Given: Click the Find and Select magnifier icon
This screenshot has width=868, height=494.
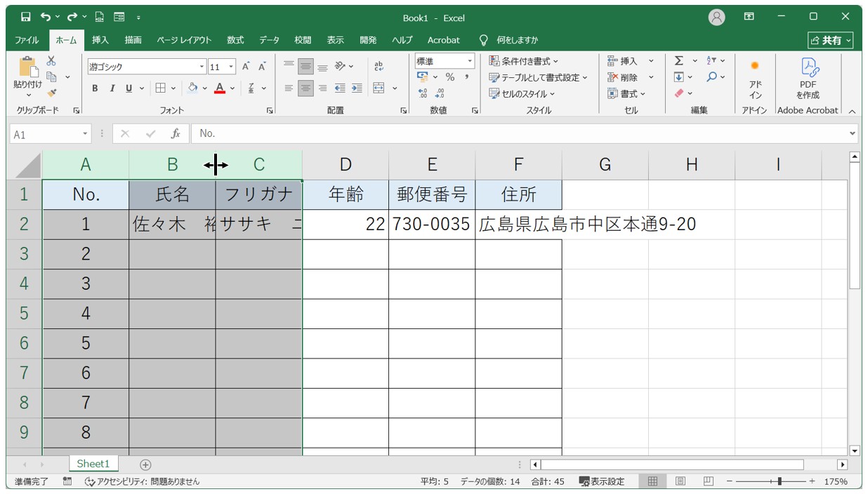Looking at the screenshot, I should 711,77.
